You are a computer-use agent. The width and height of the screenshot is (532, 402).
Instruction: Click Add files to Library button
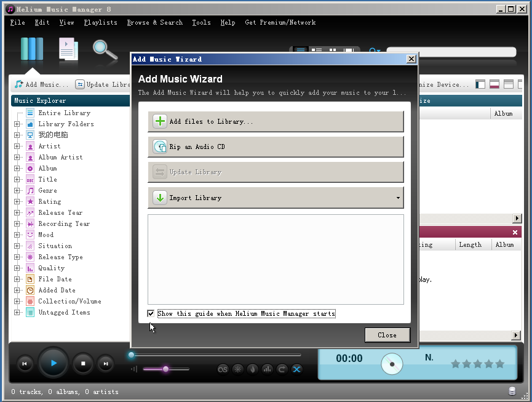pyautogui.click(x=276, y=121)
